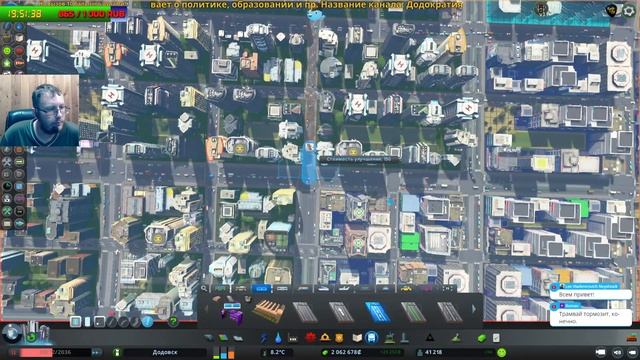Change simulation speed with fast-forward button
The height and width of the screenshot is (360, 640).
(x=96, y=352)
